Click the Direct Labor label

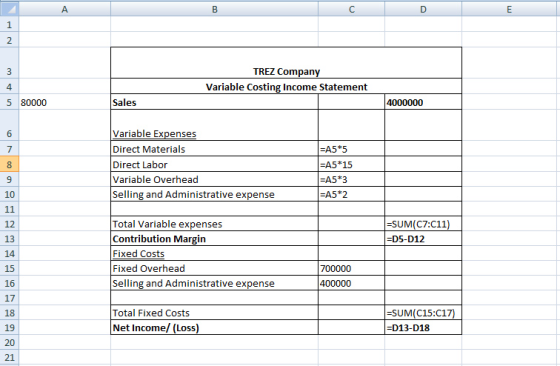point(140,165)
